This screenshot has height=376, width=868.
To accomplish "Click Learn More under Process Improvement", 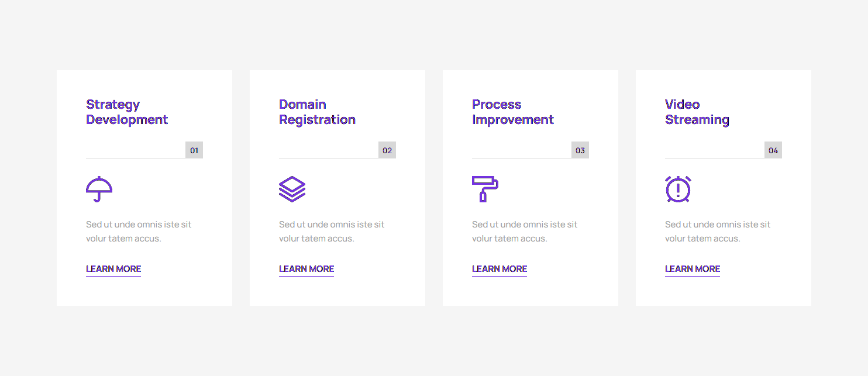I will coord(500,269).
